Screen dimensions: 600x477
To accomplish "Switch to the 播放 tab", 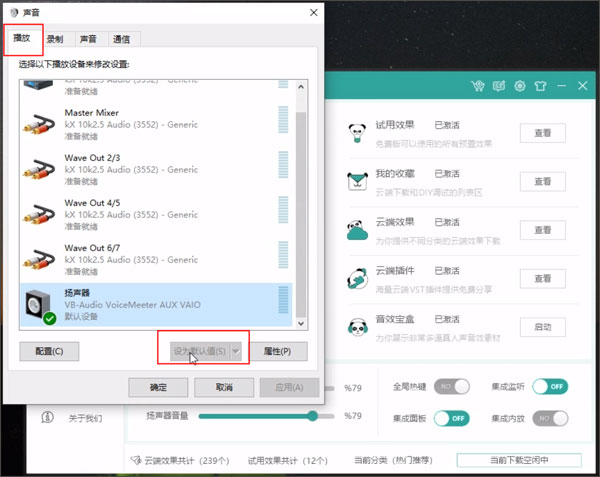I will click(x=22, y=38).
